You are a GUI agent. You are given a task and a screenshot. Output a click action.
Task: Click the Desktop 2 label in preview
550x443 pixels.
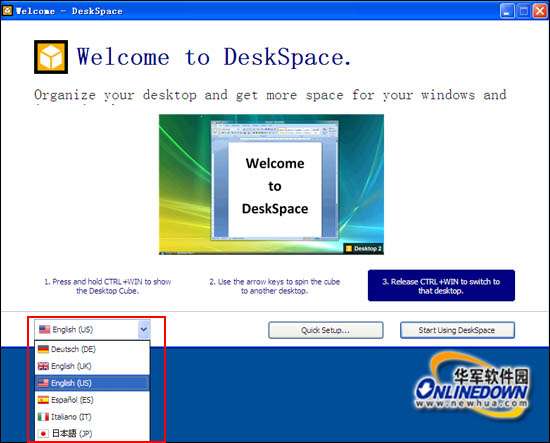tap(363, 249)
